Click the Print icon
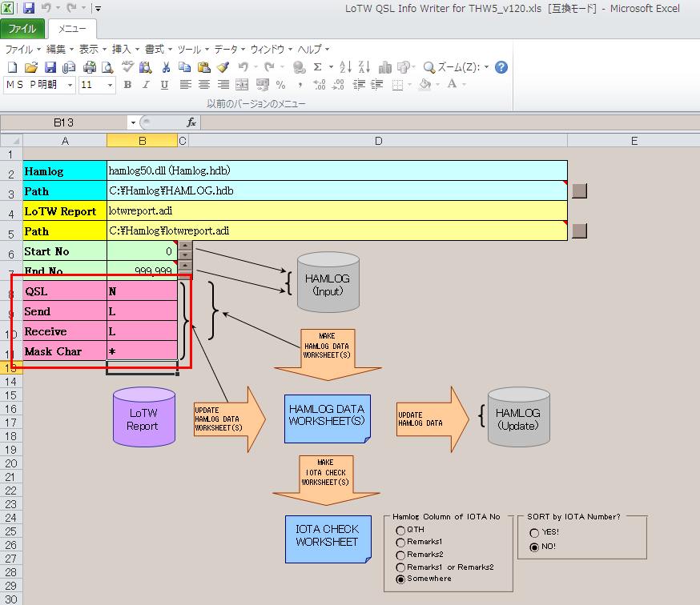Screen dimensions: 700x605 pyautogui.click(x=89, y=67)
